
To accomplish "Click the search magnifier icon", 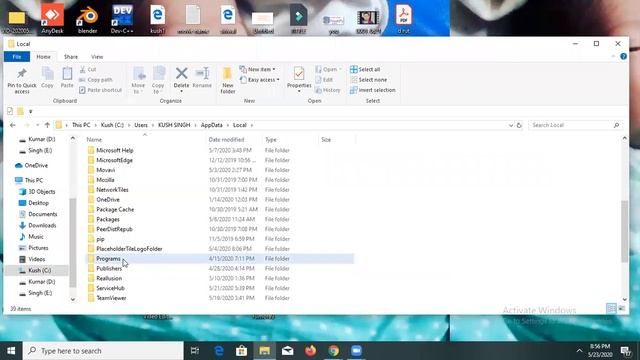I will (x=616, y=125).
